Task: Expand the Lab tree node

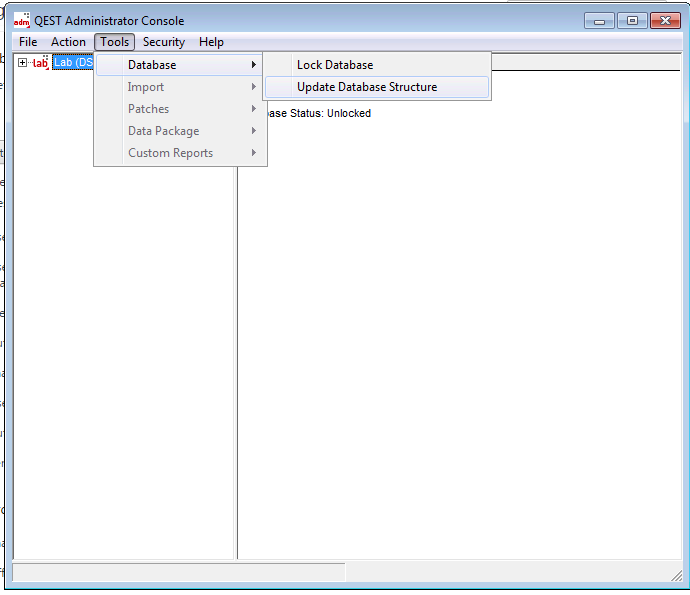Action: click(x=22, y=63)
